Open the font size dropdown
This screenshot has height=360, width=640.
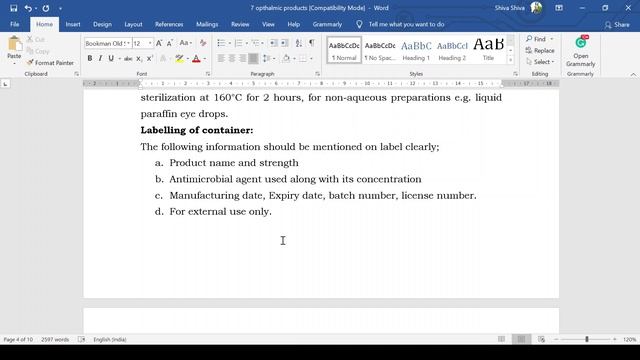[x=150, y=43]
